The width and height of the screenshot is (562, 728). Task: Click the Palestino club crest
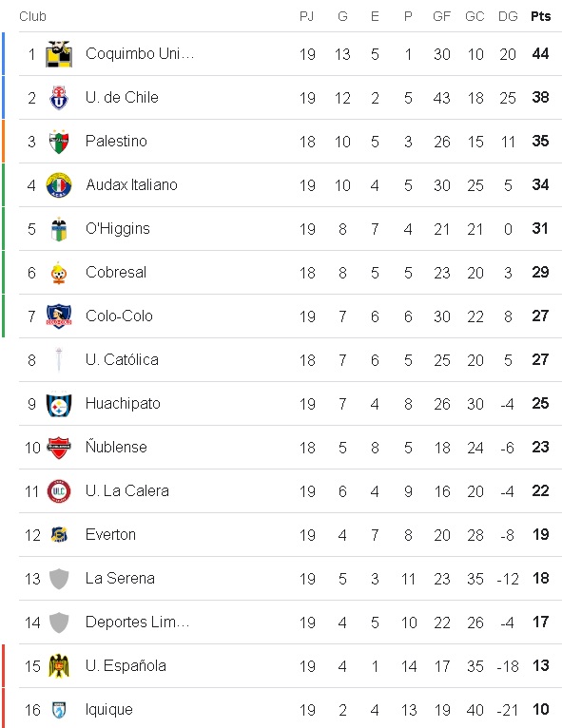[x=59, y=142]
